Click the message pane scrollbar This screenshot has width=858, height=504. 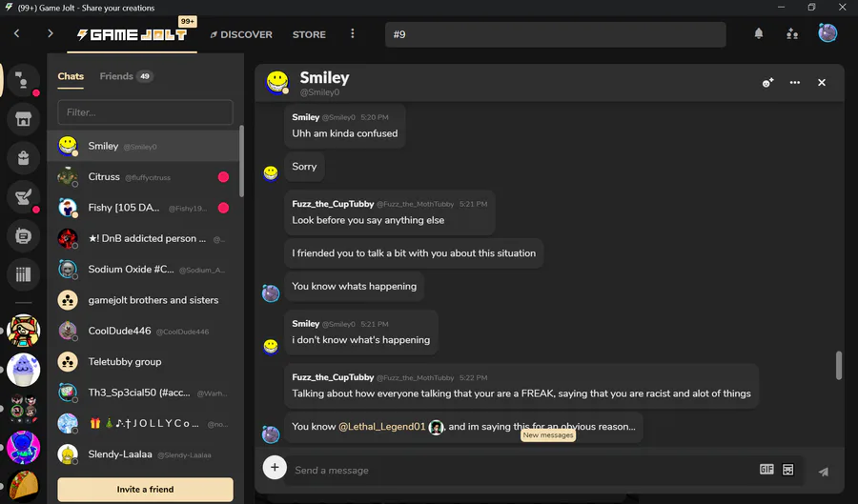click(x=838, y=365)
